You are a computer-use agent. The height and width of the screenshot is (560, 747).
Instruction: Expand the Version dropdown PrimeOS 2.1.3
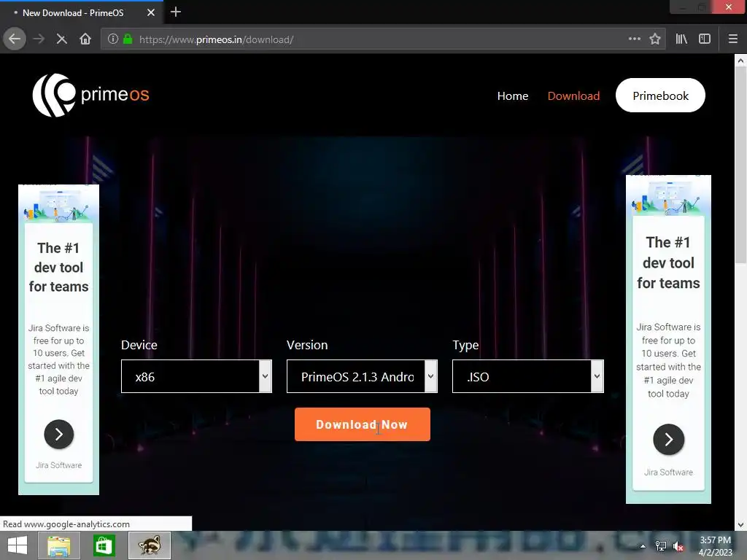(x=362, y=376)
